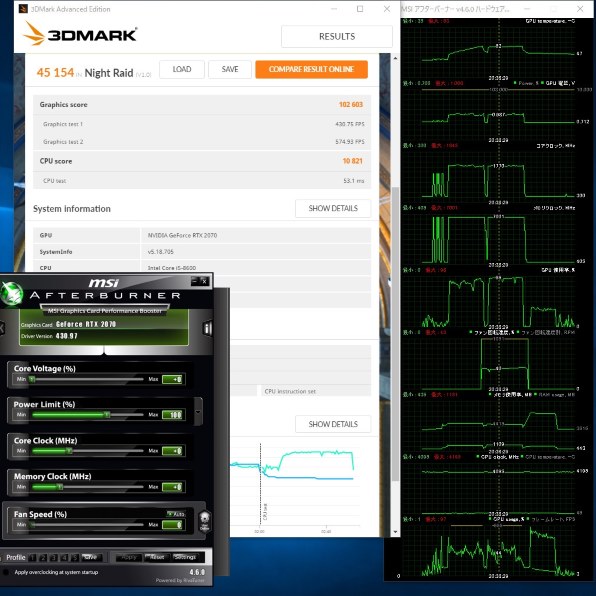Click the LOAD button
This screenshot has height=596, width=596.
tap(182, 69)
